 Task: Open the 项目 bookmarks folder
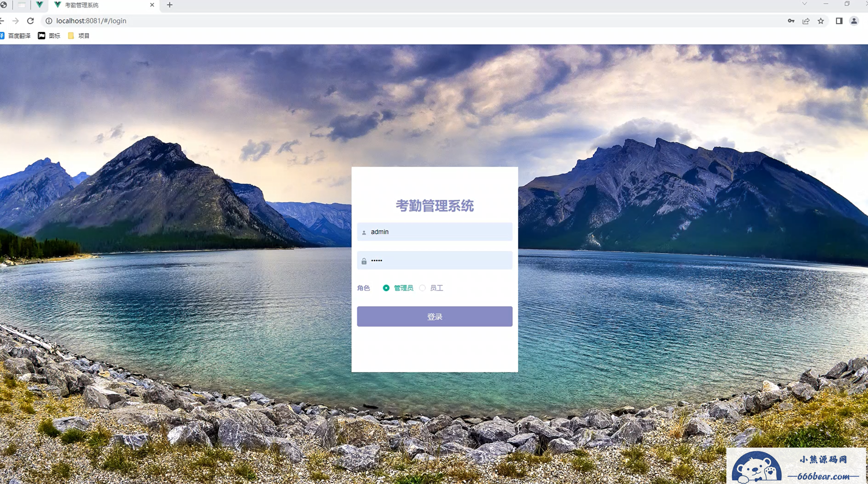coord(79,36)
